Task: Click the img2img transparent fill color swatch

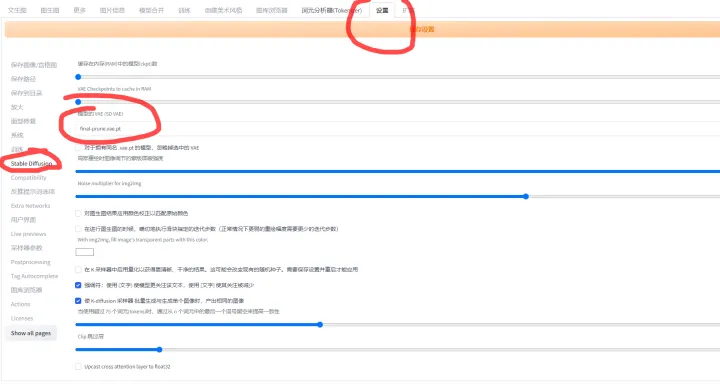Action: pyautogui.click(x=84, y=252)
